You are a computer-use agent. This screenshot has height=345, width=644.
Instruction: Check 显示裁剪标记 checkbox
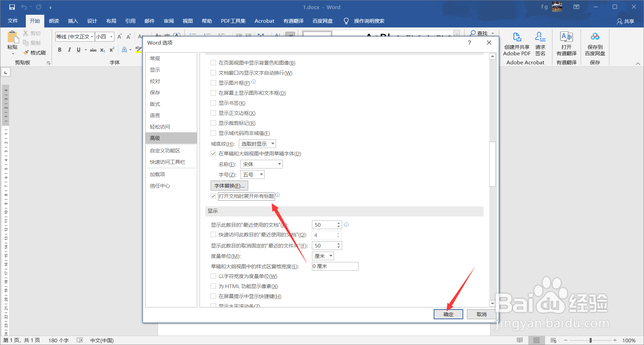(213, 123)
